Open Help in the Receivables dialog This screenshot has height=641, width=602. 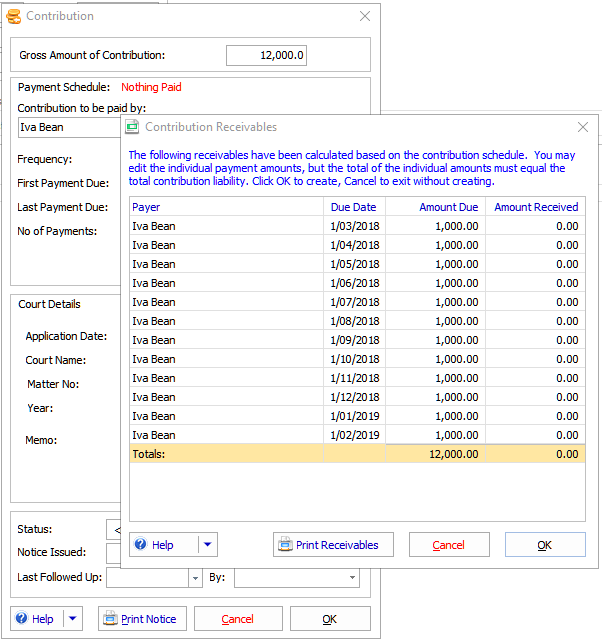pyautogui.click(x=154, y=545)
